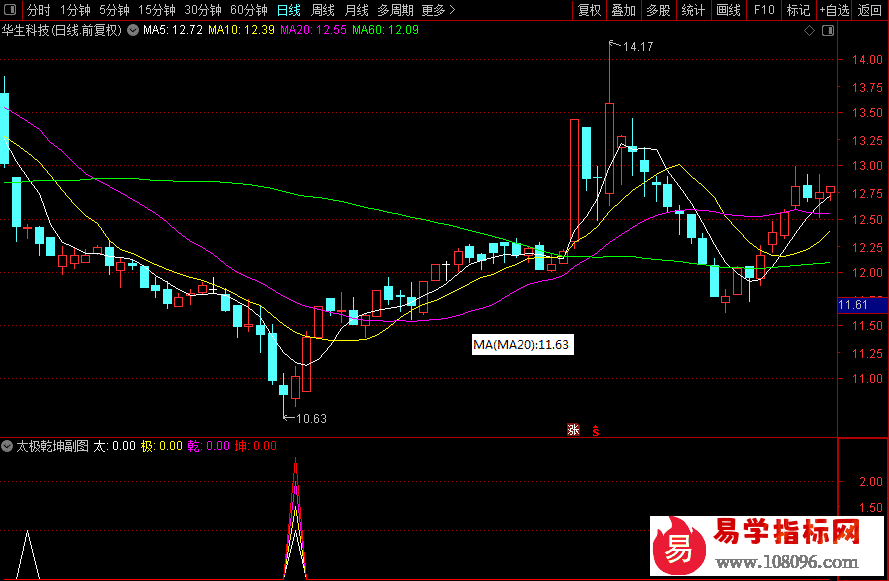Image resolution: width=889 pixels, height=581 pixels.
Task: Click the 2.00 sub-chart axis label
Action: point(871,482)
